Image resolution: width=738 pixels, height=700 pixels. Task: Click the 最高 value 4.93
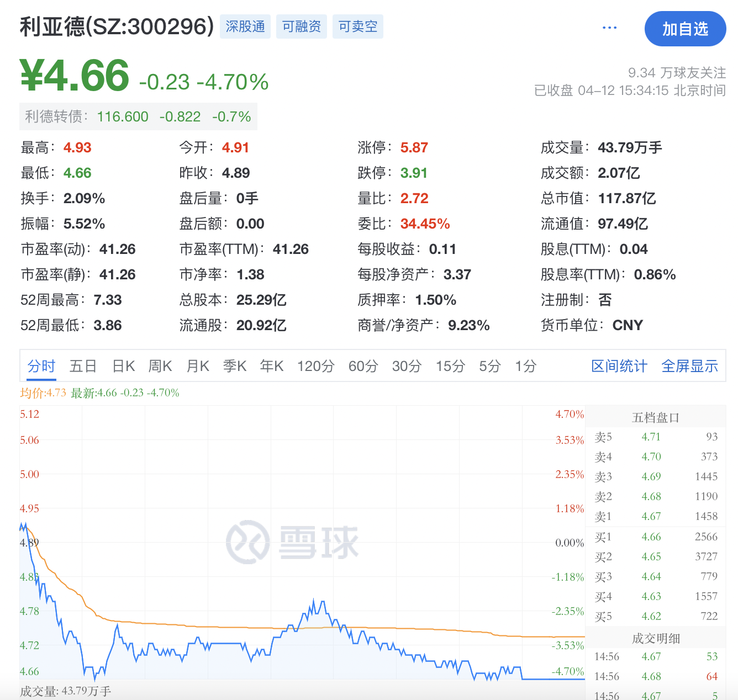[x=77, y=147]
